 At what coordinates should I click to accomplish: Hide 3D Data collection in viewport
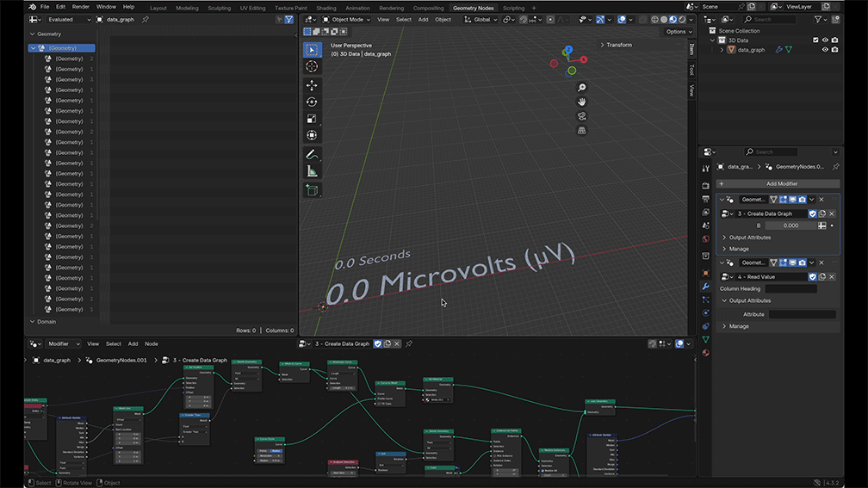[x=825, y=40]
